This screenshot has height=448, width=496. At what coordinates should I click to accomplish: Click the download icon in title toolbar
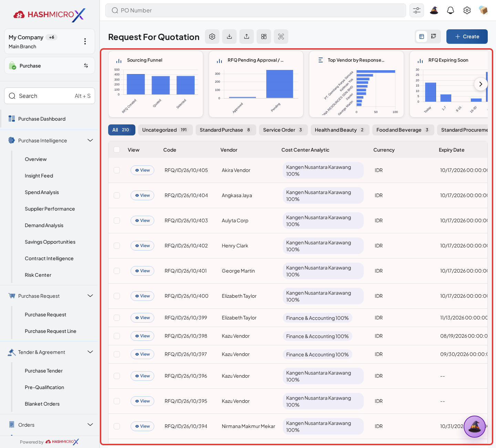pyautogui.click(x=229, y=37)
